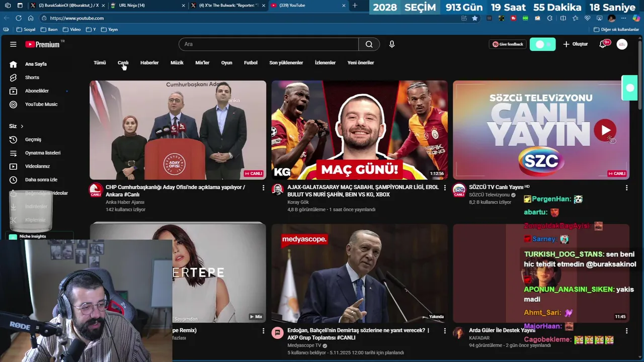Click the SZC channel avatar icon
Viewport: 644px width, 362px height.
coord(459,190)
